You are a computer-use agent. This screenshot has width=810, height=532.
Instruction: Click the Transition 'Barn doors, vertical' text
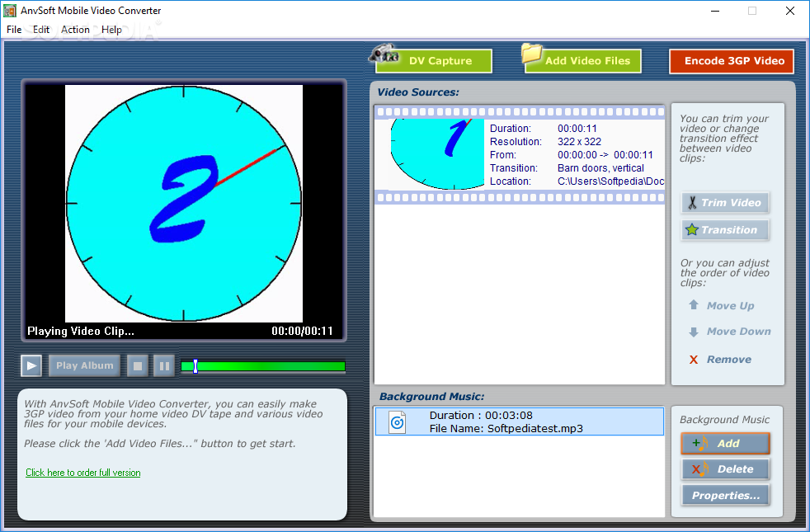(600, 168)
